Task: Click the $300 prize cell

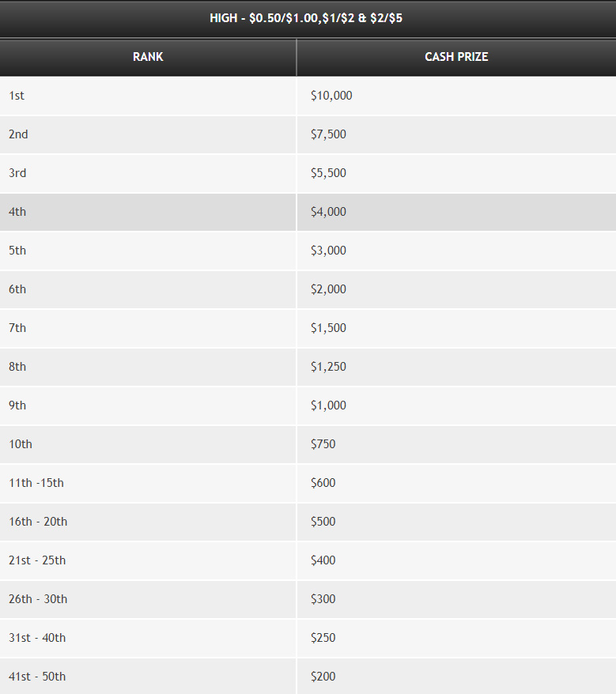Action: (456, 599)
